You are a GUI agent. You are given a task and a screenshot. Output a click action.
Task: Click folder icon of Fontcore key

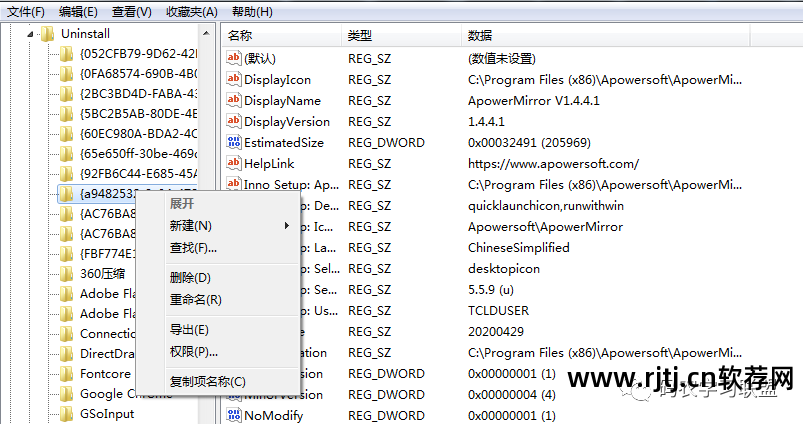(67, 374)
